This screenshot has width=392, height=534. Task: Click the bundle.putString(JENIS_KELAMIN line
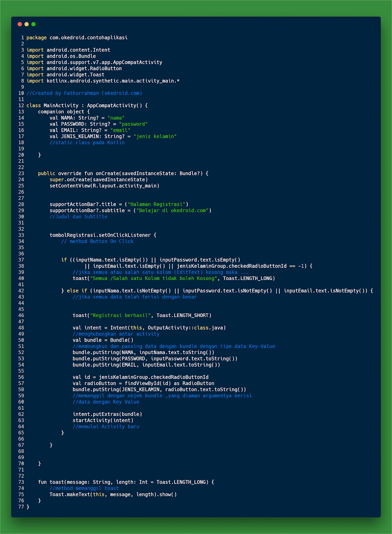(x=159, y=389)
